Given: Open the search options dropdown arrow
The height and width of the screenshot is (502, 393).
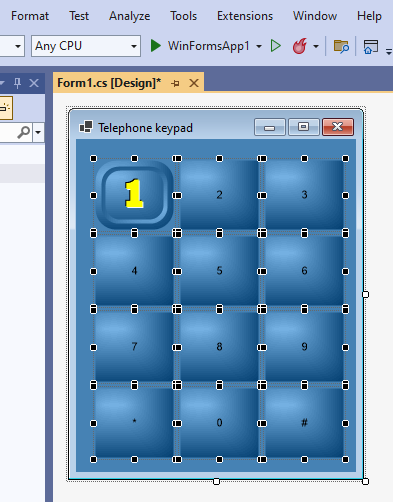Looking at the screenshot, I should point(38,132).
